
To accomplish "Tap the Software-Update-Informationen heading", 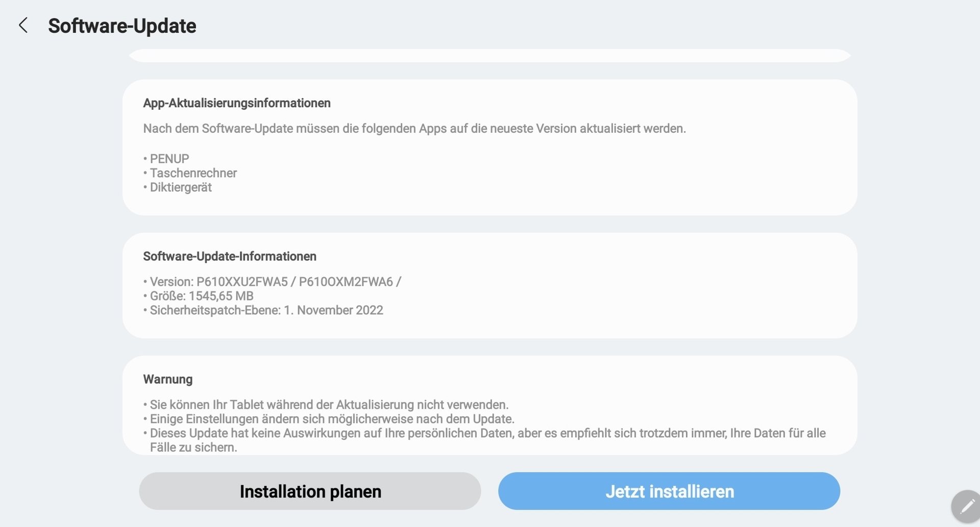I will [230, 256].
